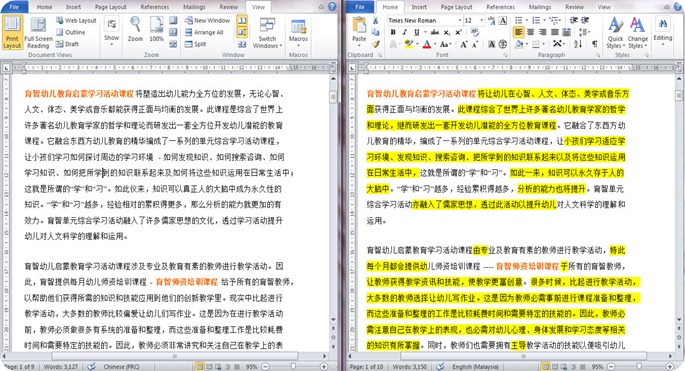
Task: Center text alignment
Action: coord(530,32)
